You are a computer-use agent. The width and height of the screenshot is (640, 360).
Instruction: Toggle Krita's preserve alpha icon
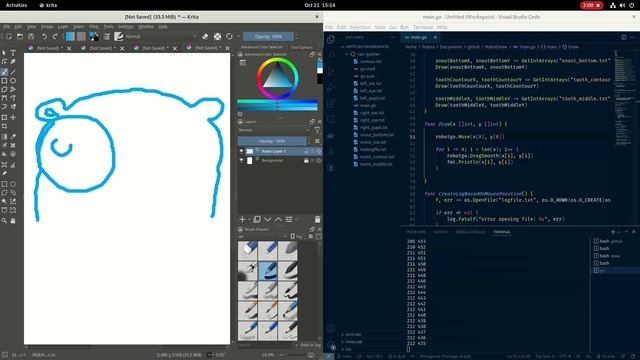217,36
